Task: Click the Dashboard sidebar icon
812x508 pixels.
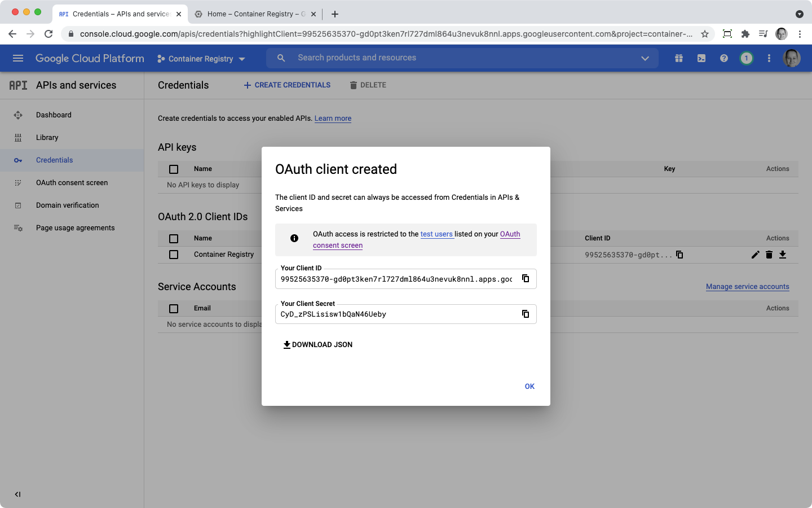Action: 18,115
